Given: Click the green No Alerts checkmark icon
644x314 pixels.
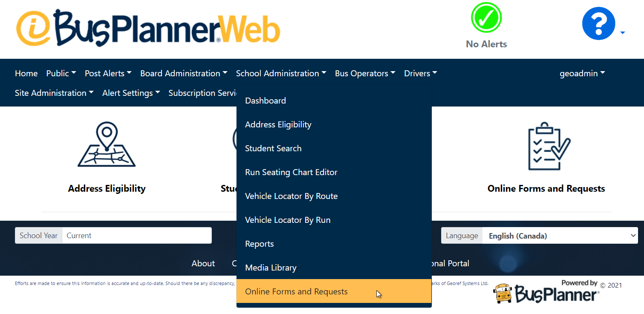Looking at the screenshot, I should click(x=486, y=18).
